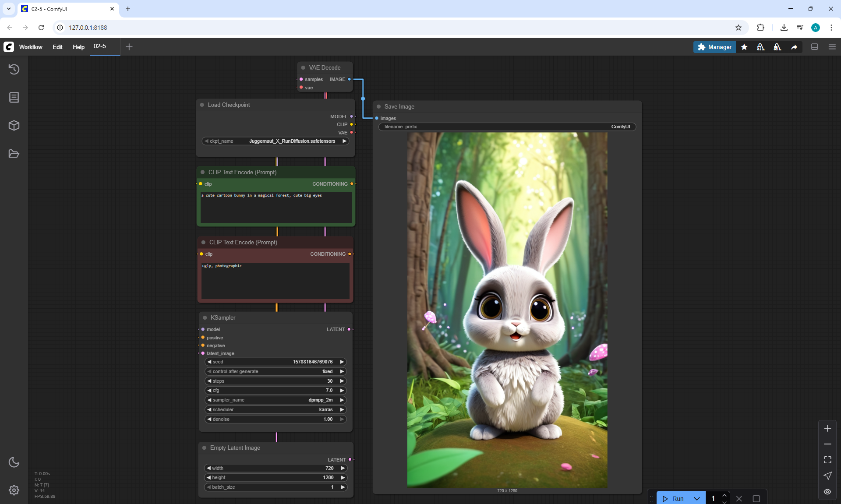841x504 pixels.
Task: Toggle link visibility eye icon
Action: pyautogui.click(x=827, y=492)
